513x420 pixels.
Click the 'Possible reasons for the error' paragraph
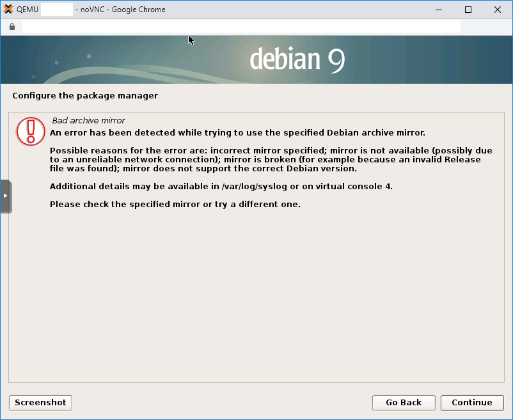271,160
